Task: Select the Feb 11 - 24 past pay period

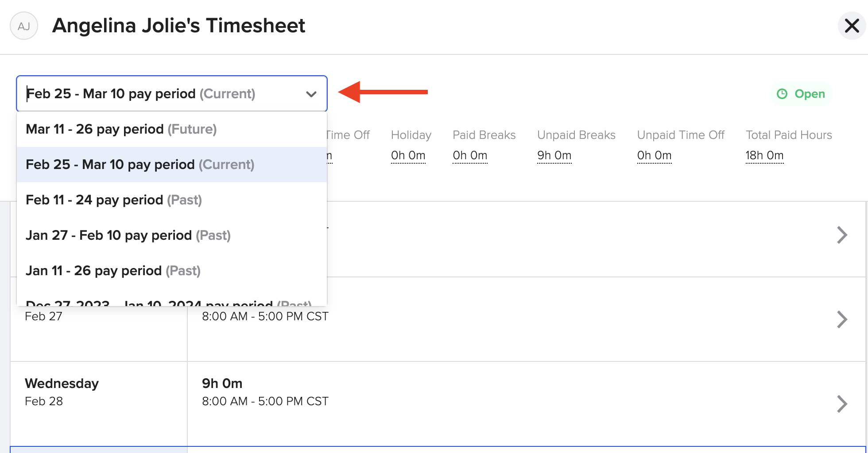Action: point(113,200)
